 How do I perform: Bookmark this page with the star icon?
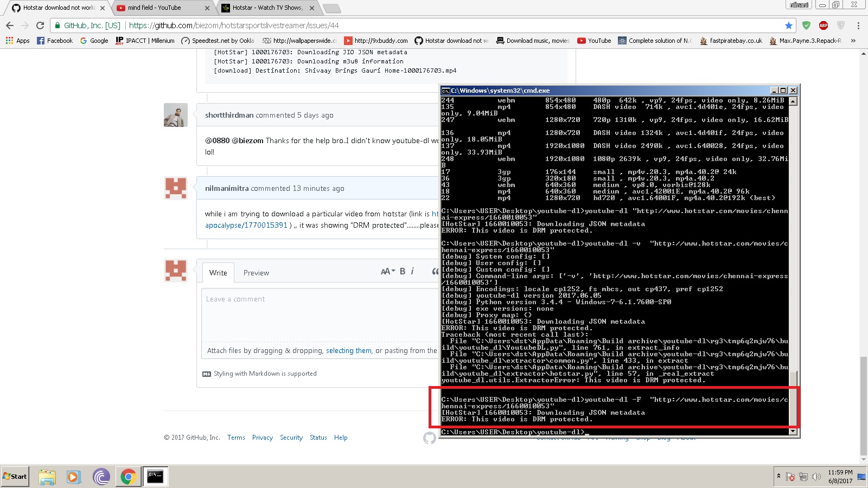[789, 25]
